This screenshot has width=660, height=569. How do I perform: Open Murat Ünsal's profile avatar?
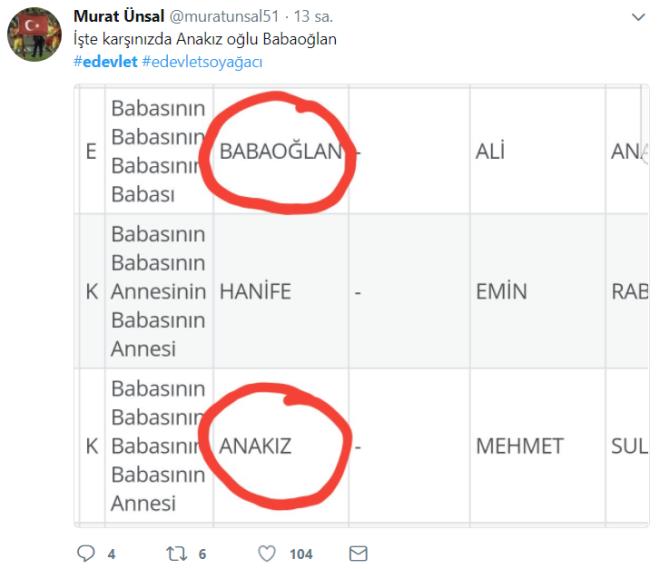tap(36, 35)
